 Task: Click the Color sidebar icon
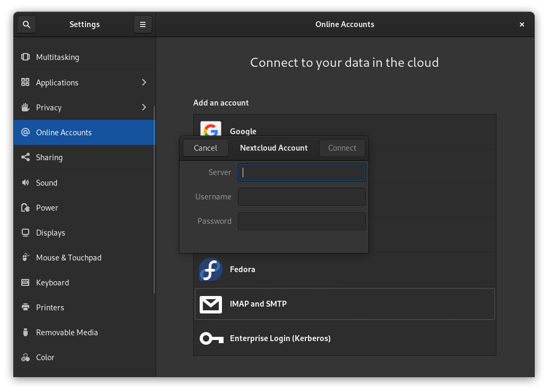click(x=25, y=357)
